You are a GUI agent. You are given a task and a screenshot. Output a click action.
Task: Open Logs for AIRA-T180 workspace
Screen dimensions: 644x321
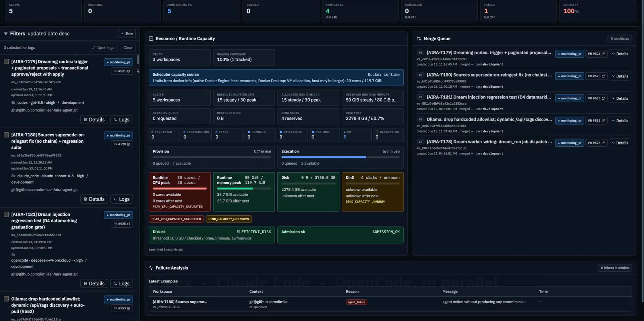(122, 199)
